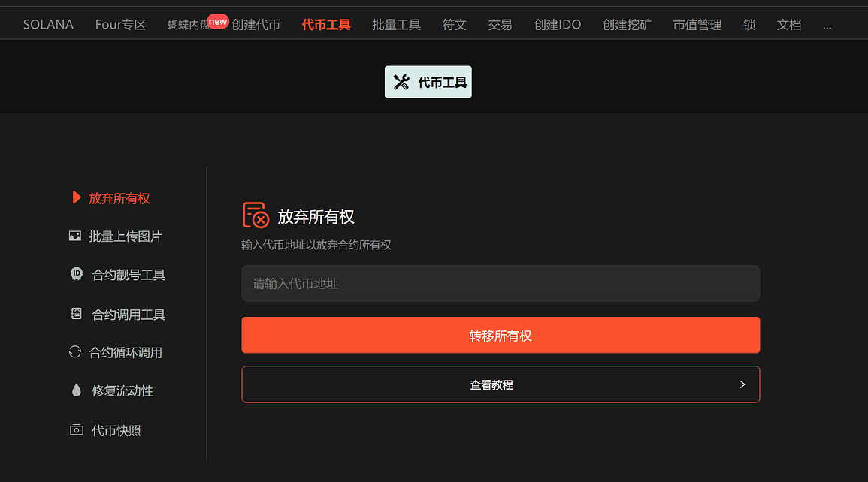Open the 符文 menu item
The image size is (868, 482).
[x=455, y=24]
